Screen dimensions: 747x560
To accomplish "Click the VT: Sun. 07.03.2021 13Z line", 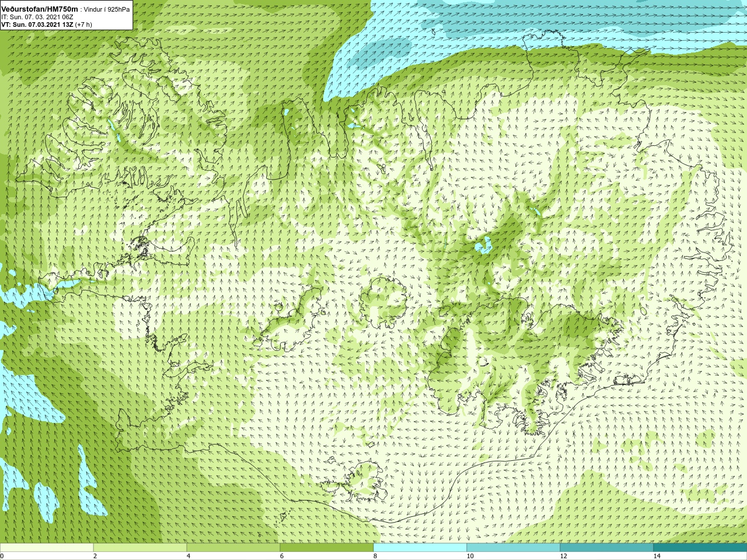I will [46, 24].
